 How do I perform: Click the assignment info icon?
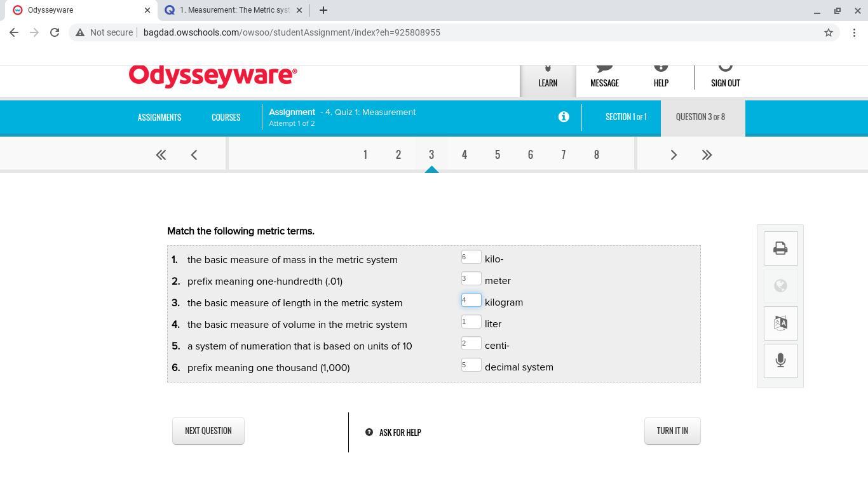564,117
